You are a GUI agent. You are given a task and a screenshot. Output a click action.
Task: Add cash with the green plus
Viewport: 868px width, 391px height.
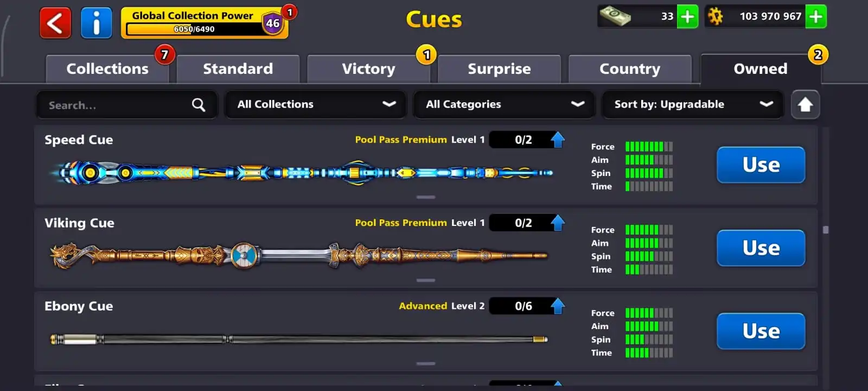(x=687, y=17)
